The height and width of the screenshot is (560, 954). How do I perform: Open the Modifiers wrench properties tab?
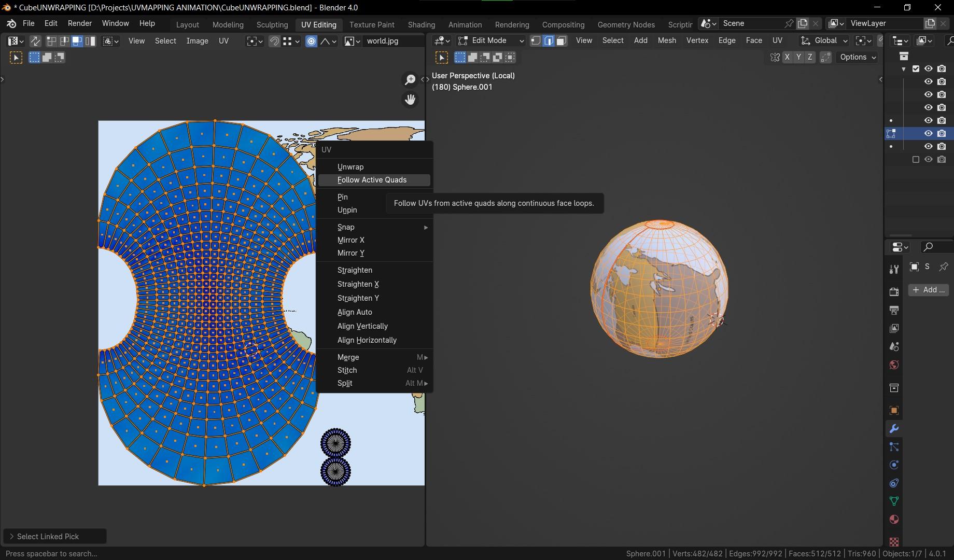pyautogui.click(x=894, y=429)
